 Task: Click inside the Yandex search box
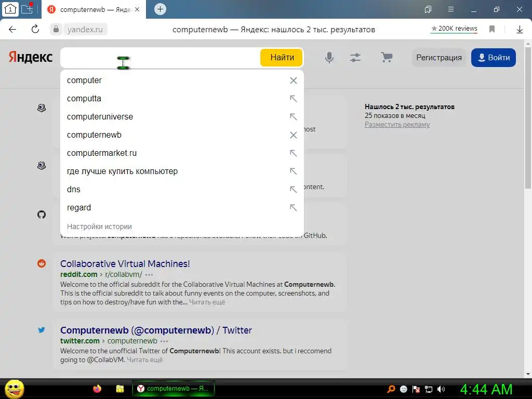coord(160,58)
